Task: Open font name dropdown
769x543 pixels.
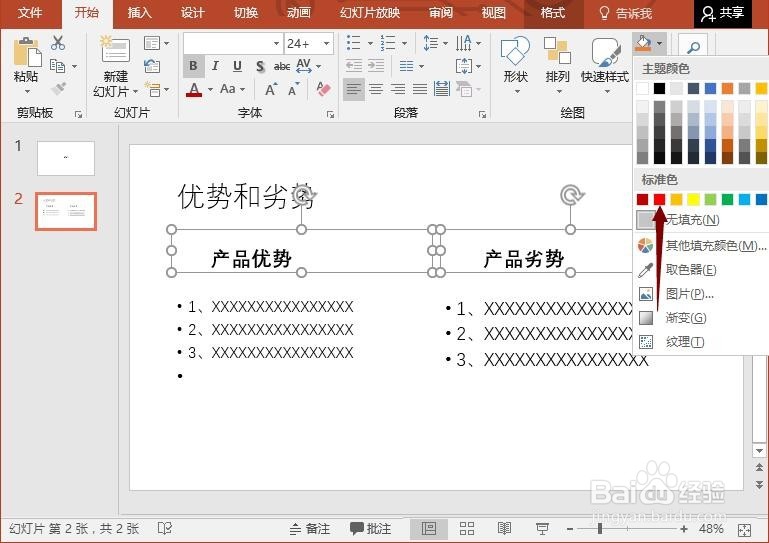Action: [277, 44]
